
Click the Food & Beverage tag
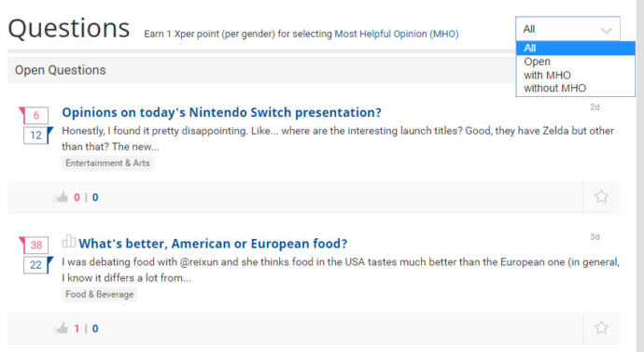coord(99,294)
